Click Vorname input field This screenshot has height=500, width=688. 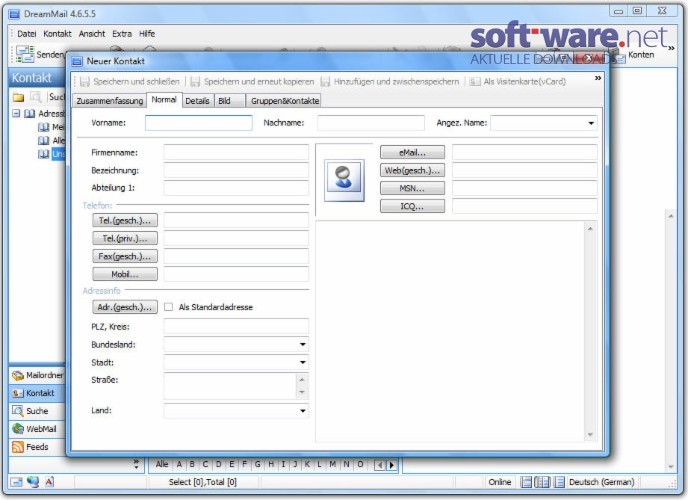(199, 123)
